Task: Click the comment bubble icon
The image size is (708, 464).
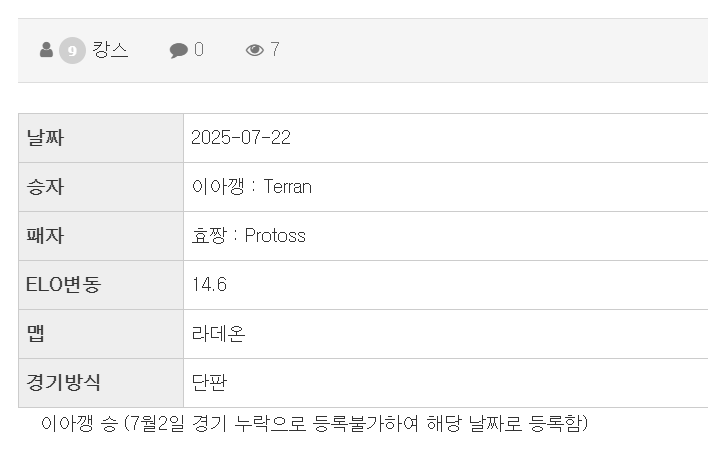Action: (179, 50)
